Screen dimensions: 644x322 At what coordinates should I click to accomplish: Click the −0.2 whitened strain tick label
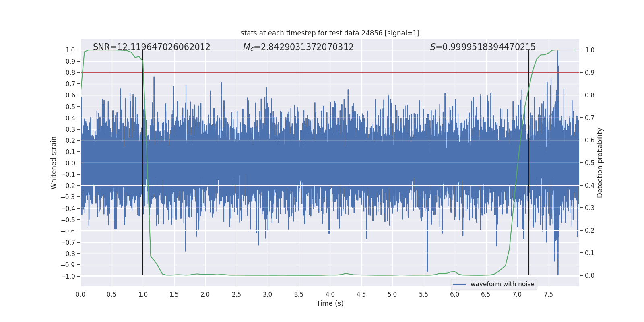click(x=68, y=186)
